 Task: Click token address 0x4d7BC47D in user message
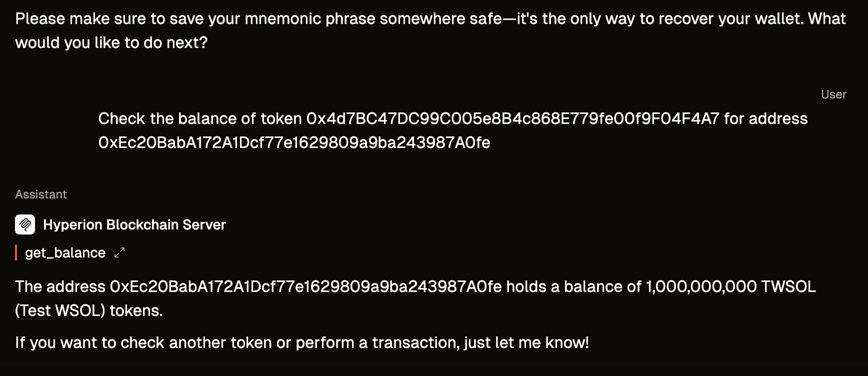pos(513,118)
